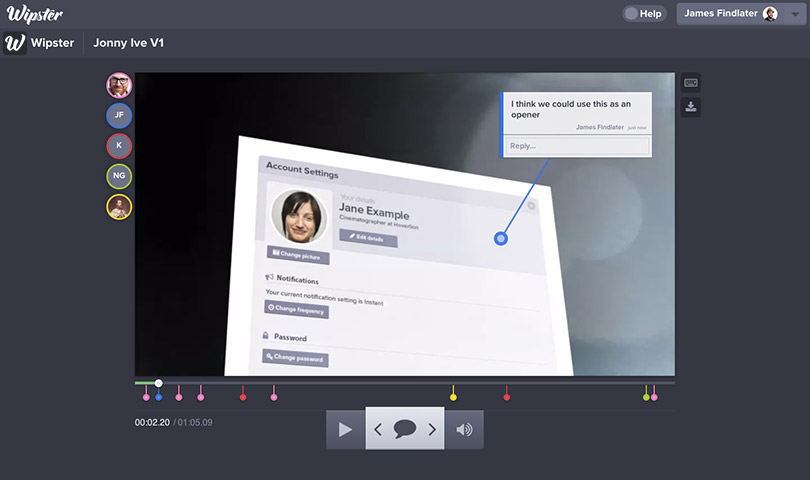Image resolution: width=810 pixels, height=480 pixels.
Task: Select the comment 'I think we could use this as an opener'
Action: (x=571, y=109)
